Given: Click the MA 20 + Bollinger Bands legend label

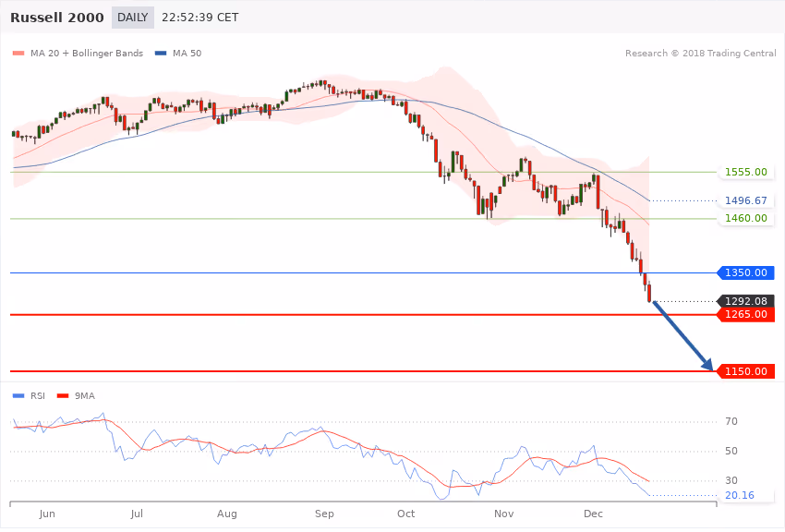Looking at the screenshot, I should pos(87,53).
